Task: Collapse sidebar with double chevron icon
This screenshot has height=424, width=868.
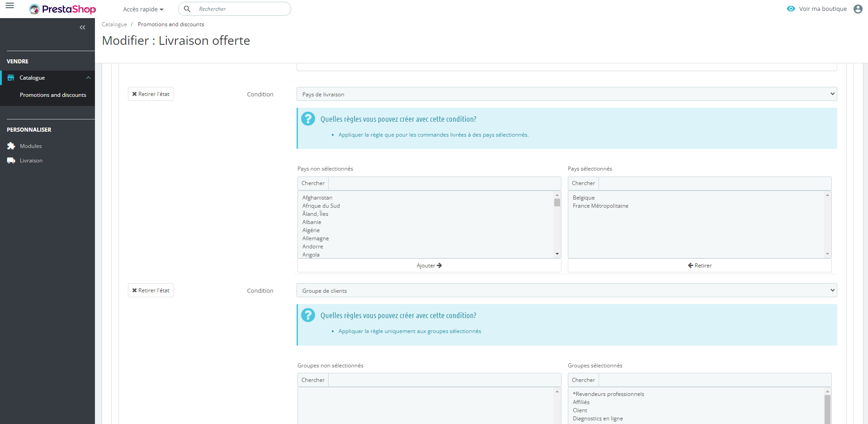Action: pos(82,28)
